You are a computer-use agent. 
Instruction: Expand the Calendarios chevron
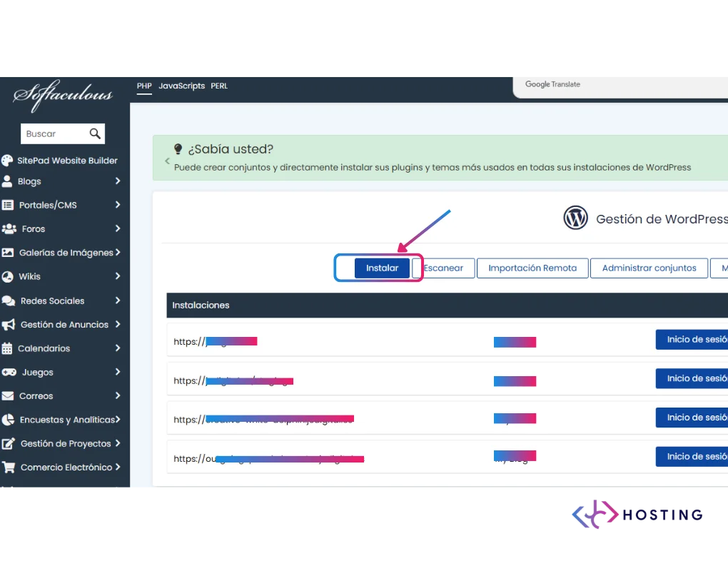118,348
